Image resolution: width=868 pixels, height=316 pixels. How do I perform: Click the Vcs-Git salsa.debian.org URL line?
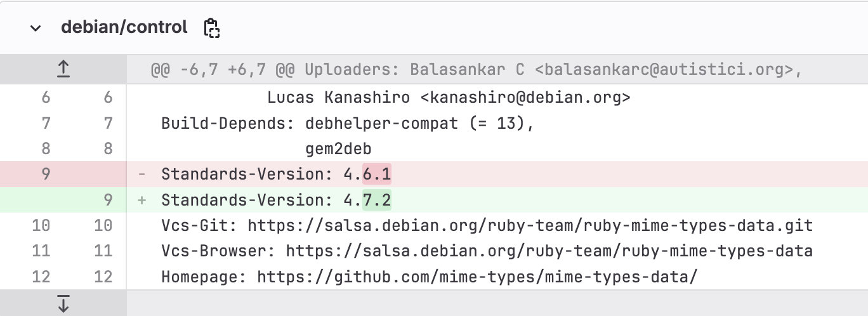[487, 225]
